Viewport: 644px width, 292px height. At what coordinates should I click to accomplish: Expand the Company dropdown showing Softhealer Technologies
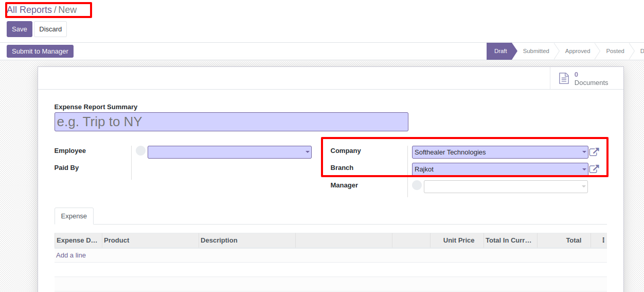500,152
